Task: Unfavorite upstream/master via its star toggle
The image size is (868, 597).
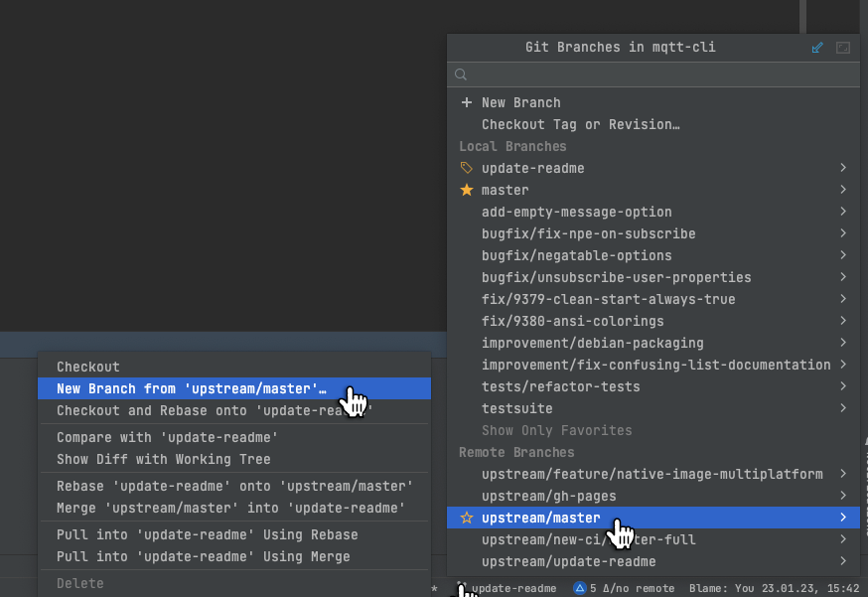Action: pyautogui.click(x=465, y=518)
